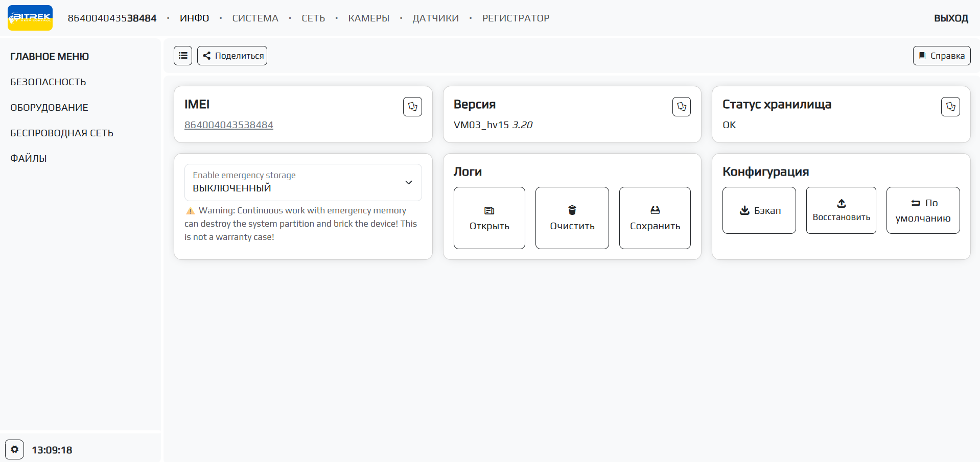Open БЕСПРОВОДНАЯ СЕТЬ in the sidebar
The image size is (980, 462).
click(62, 133)
